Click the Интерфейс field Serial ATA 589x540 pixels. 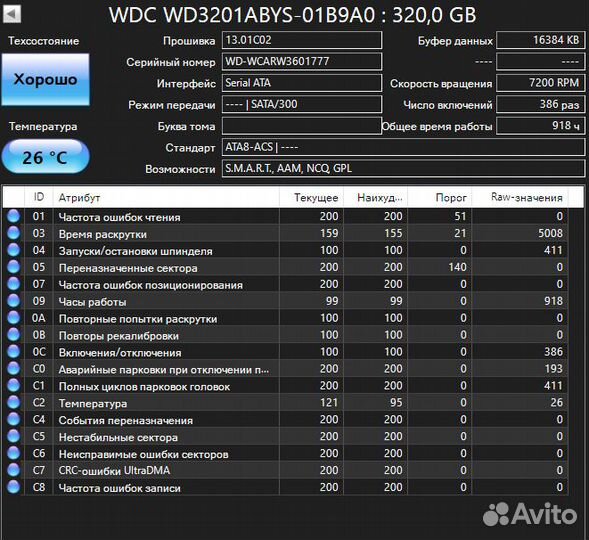(x=302, y=83)
